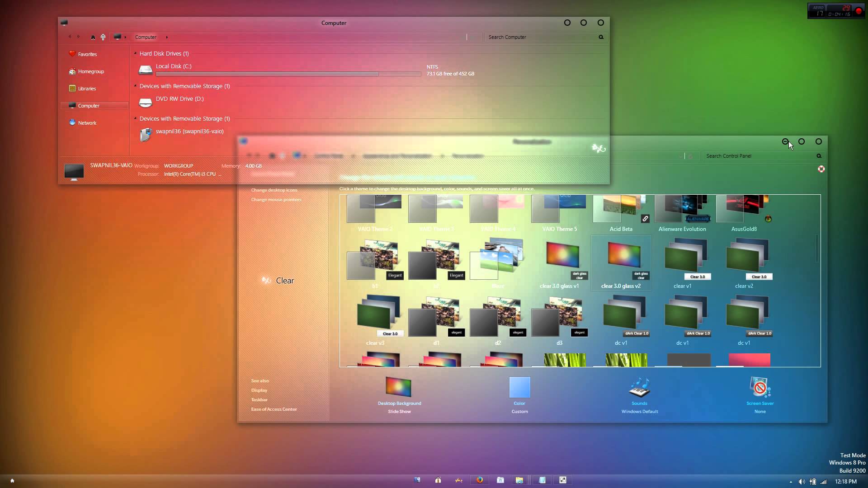
Task: Open Computer in the navigation panel
Action: coord(88,105)
